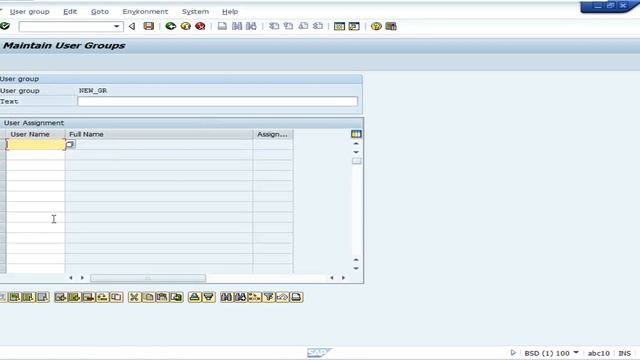Click Print icon at end of bottom toolbar

click(297, 297)
